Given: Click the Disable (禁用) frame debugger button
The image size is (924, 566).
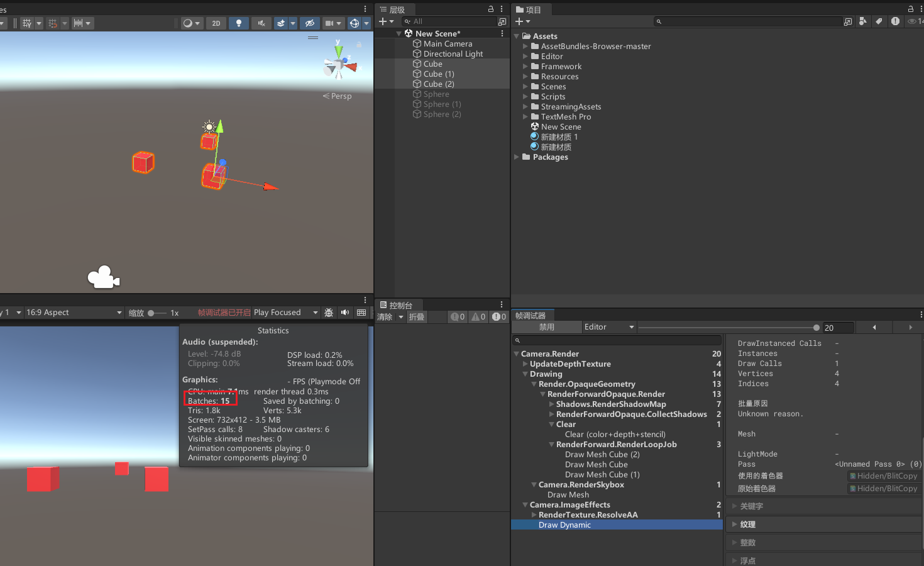Looking at the screenshot, I should tap(546, 327).
